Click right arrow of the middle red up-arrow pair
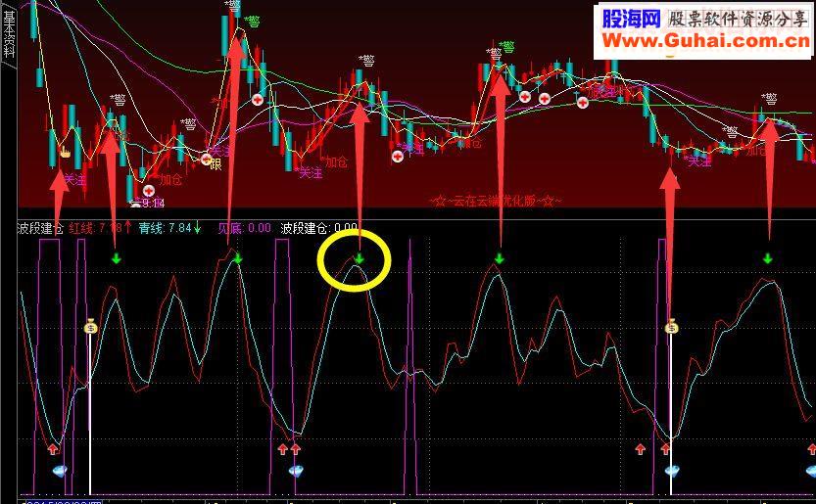Image resolution: width=816 pixels, height=504 pixels. coord(296,449)
